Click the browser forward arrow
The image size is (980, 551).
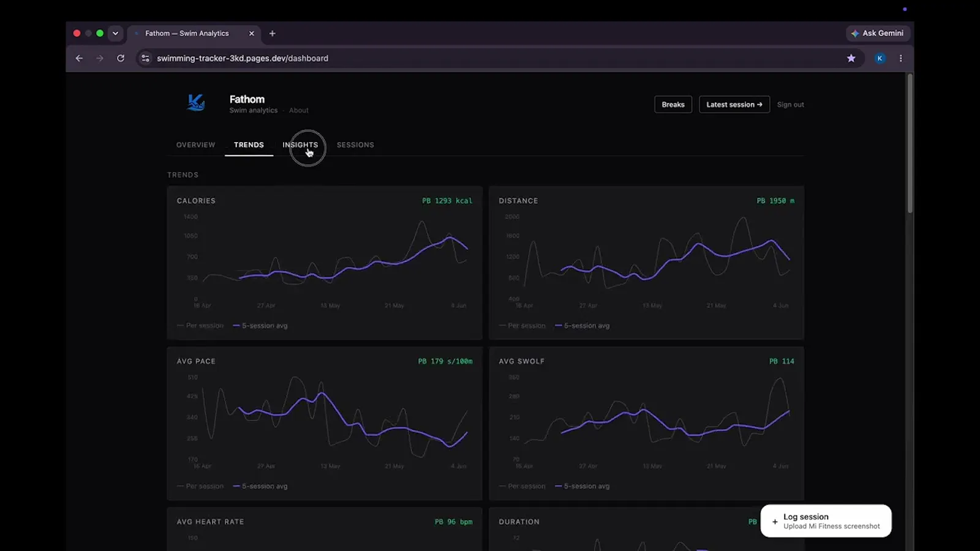click(x=100, y=58)
